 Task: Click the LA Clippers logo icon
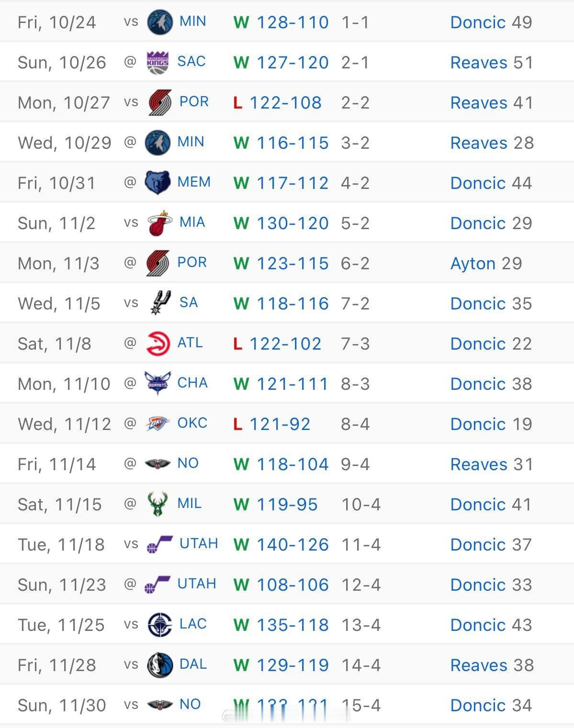coord(159,625)
